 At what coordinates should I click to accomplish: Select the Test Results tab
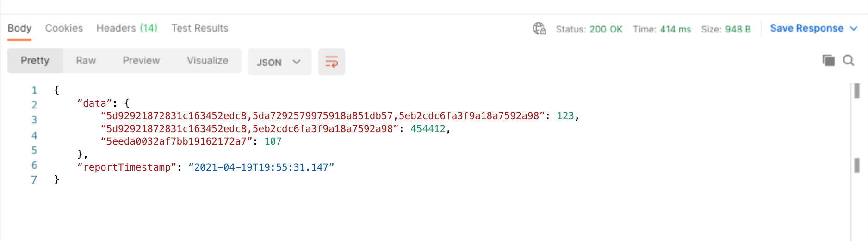(x=199, y=28)
